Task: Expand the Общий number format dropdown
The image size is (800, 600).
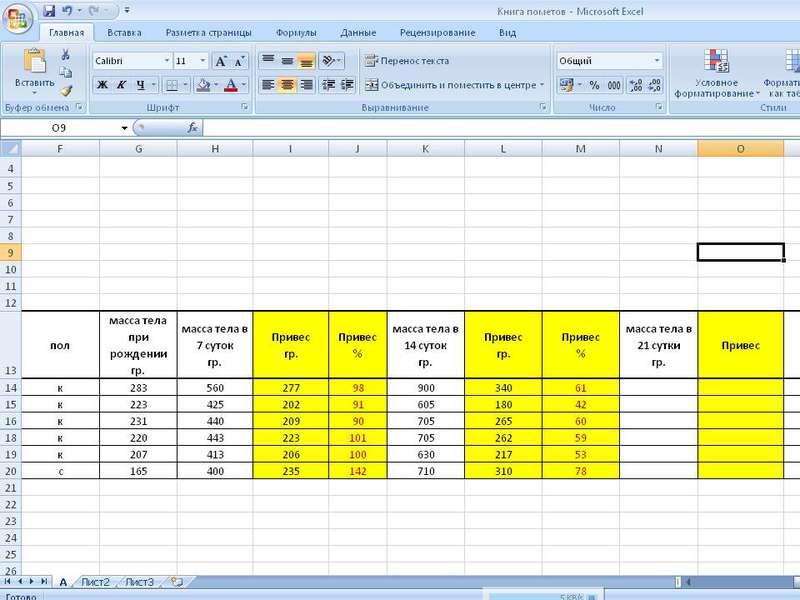Action: (657, 61)
